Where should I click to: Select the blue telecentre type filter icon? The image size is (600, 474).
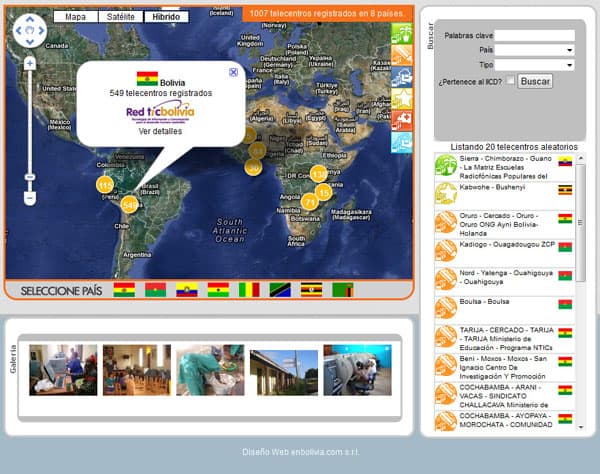click(x=401, y=77)
